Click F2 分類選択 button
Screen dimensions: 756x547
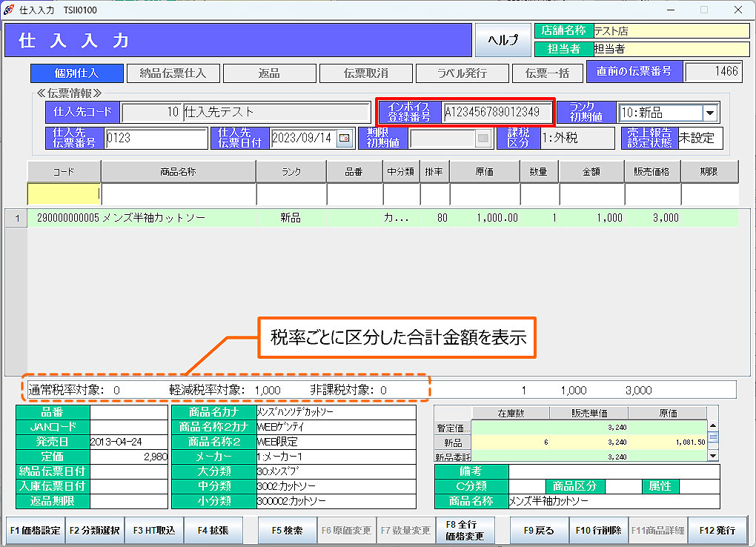[94, 531]
